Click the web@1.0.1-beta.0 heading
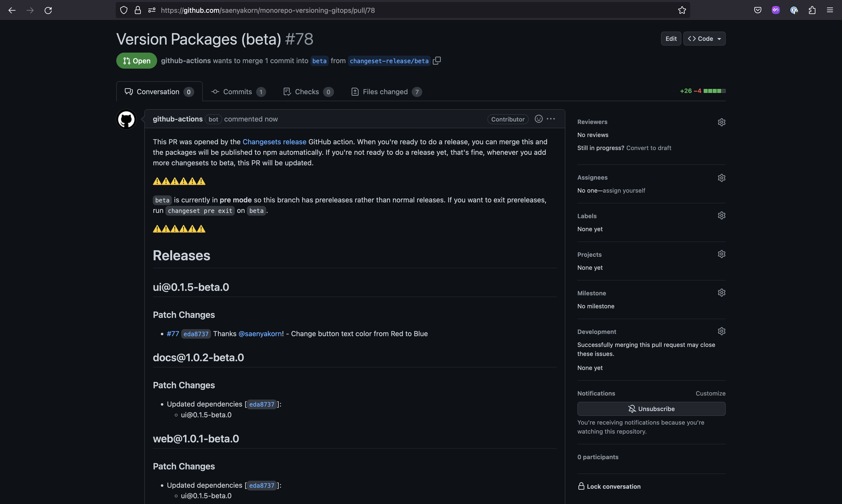842x504 pixels. (196, 439)
